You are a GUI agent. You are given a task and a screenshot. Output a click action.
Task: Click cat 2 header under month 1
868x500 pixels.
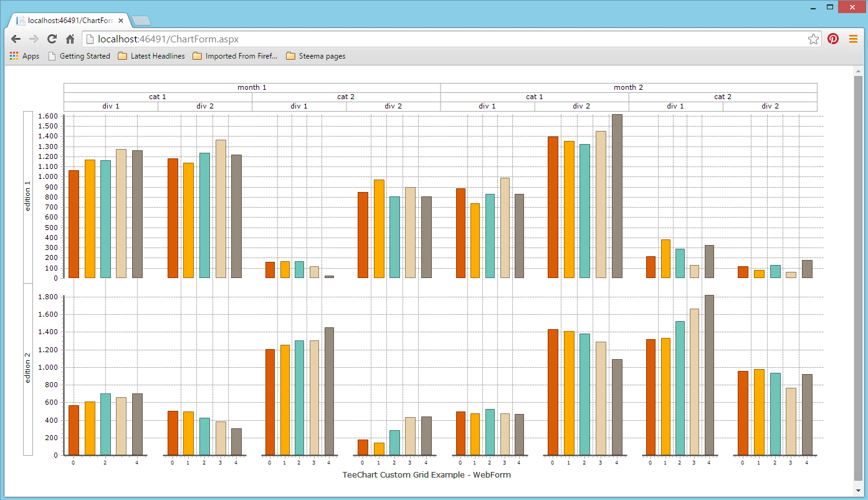tap(346, 97)
